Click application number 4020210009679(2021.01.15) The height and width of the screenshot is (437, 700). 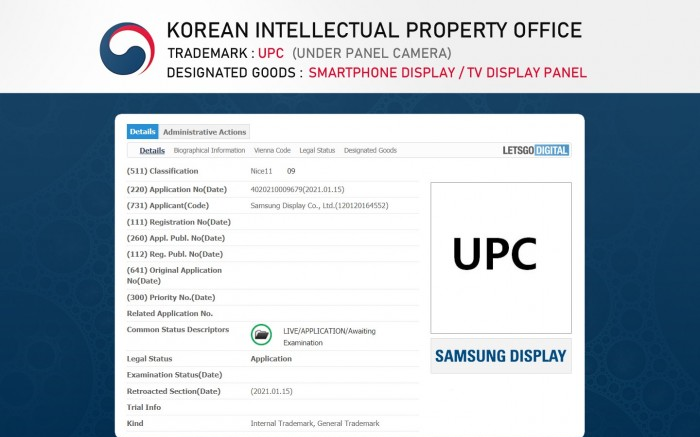click(297, 189)
